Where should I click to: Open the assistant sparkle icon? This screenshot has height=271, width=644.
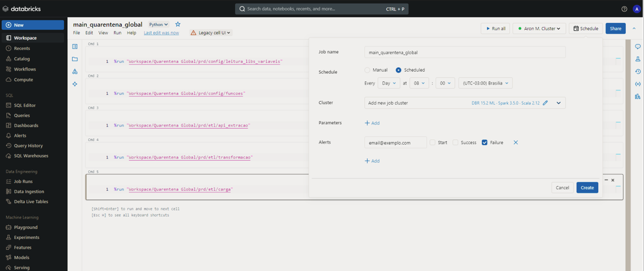(x=75, y=84)
